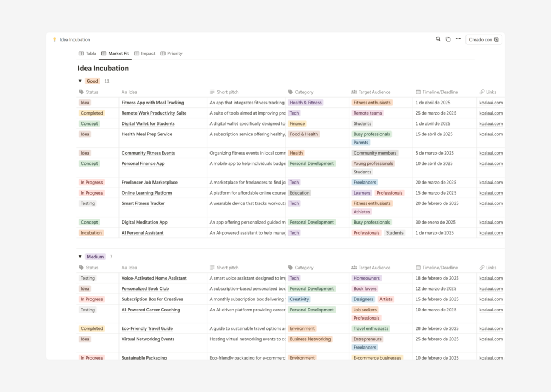Open the three-dots more options menu
This screenshot has height=392, width=551.
[x=458, y=39]
